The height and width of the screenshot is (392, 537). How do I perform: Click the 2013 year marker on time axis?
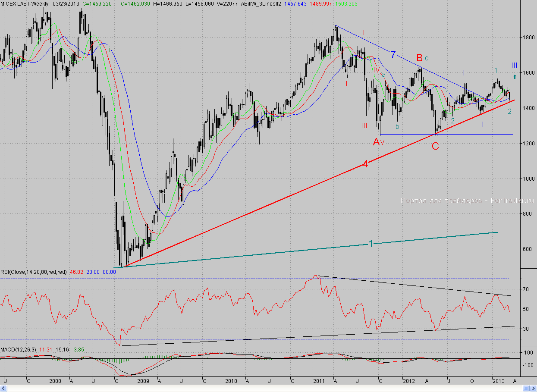tap(499, 381)
